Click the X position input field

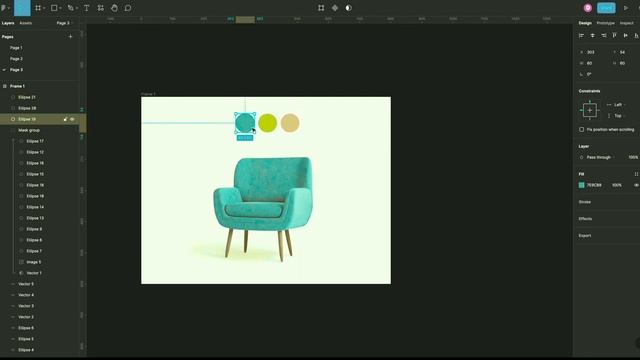[591, 52]
